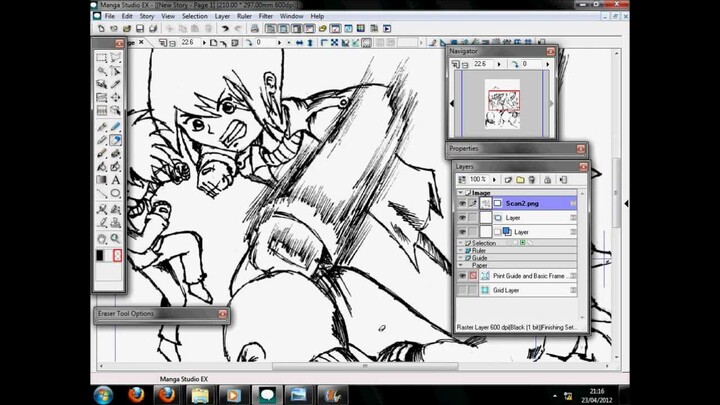Click the Open folder toolbar icon
Screen dimensions: 720x405
point(127,28)
